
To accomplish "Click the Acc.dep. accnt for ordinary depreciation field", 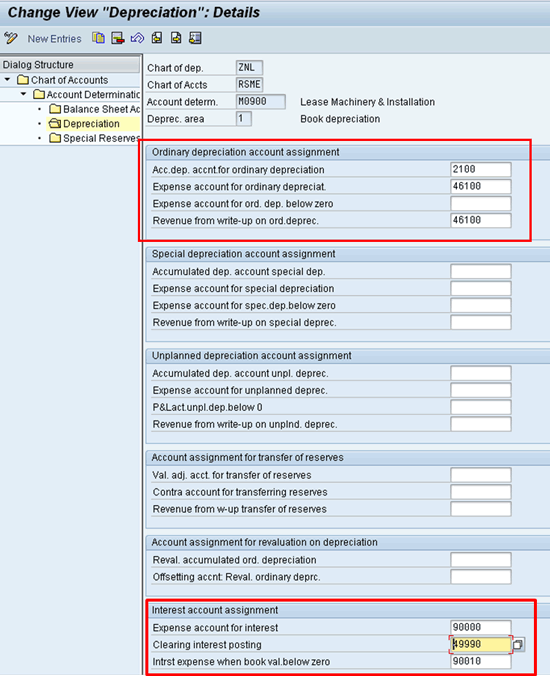I will pyautogui.click(x=481, y=169).
